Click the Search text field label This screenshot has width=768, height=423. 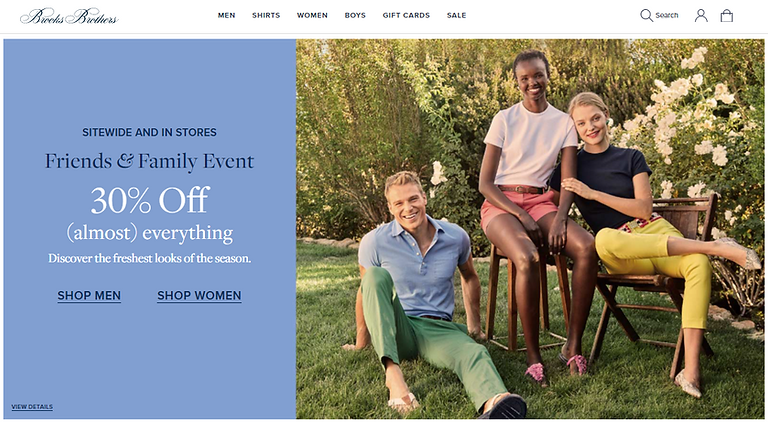(x=667, y=16)
